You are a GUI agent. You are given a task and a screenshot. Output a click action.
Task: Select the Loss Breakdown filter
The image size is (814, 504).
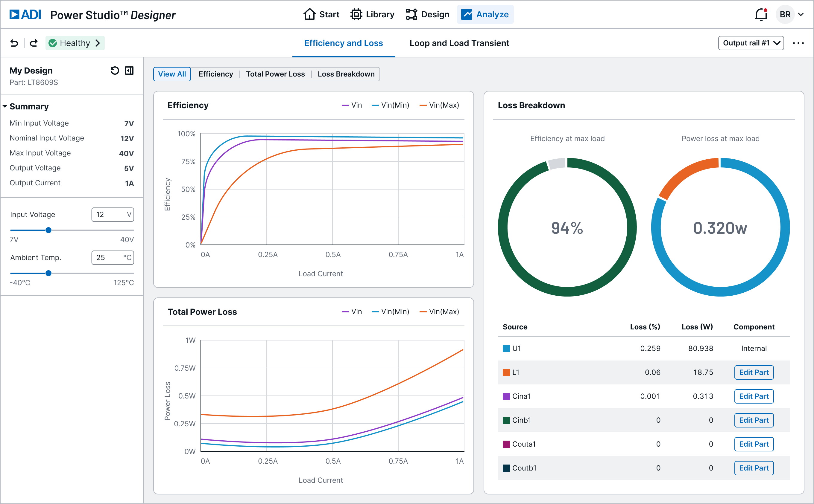[x=346, y=74]
